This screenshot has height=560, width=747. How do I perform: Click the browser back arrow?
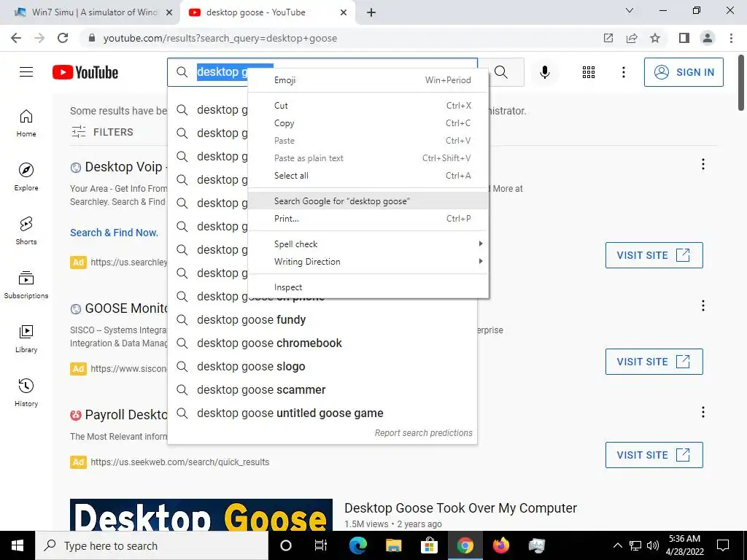16,38
